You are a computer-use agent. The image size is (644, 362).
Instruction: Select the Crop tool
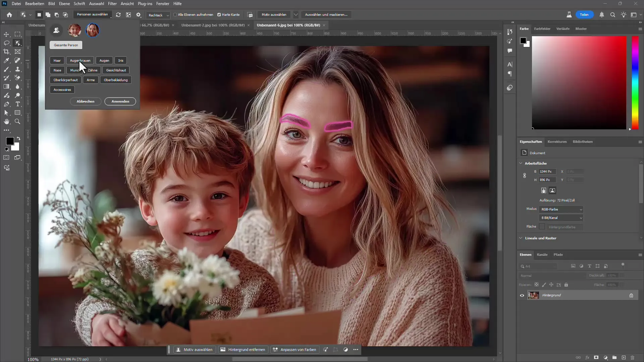click(6, 52)
